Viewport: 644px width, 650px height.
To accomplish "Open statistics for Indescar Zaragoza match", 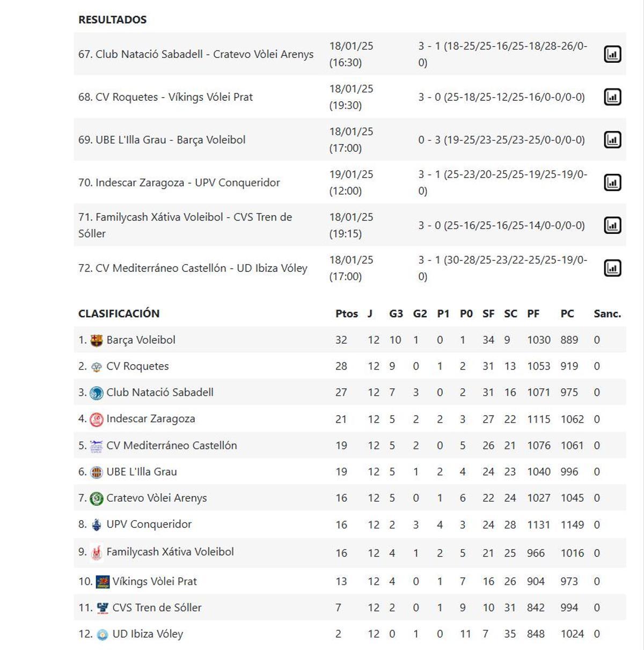I will 612,182.
